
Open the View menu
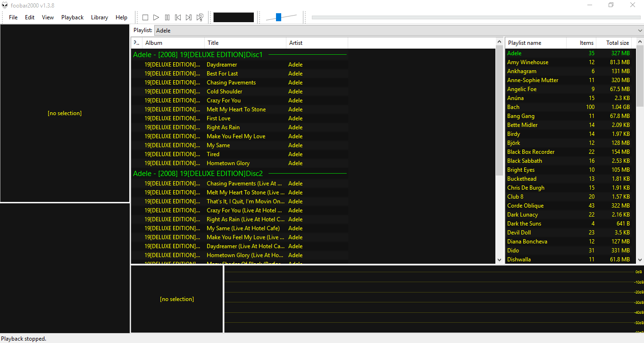(48, 17)
